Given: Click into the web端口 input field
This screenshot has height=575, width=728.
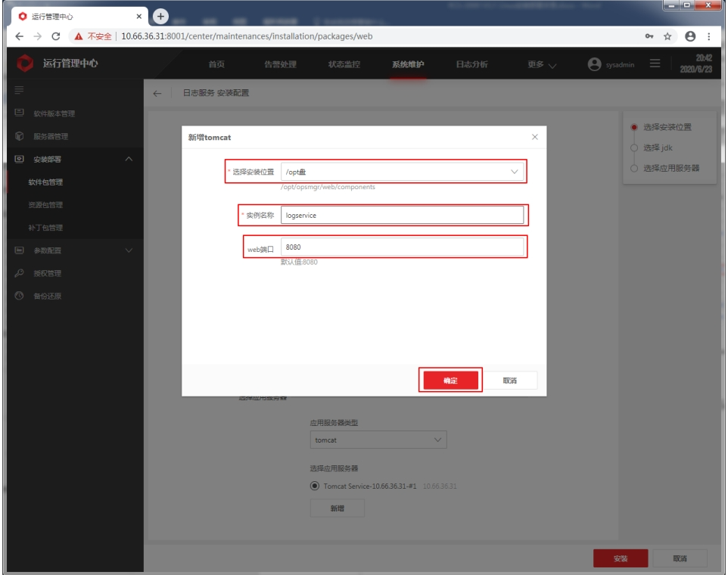Looking at the screenshot, I should coord(402,247).
